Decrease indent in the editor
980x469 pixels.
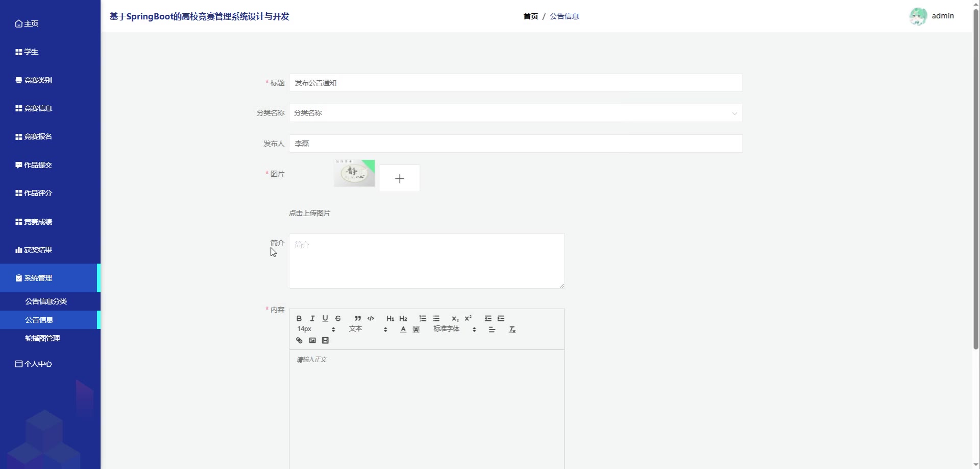[x=488, y=318]
